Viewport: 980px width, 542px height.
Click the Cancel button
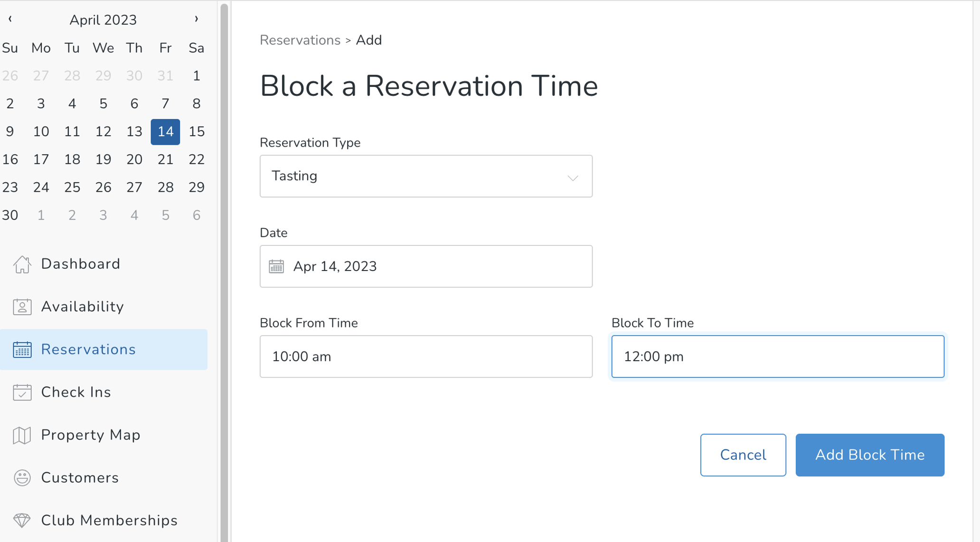pos(743,455)
